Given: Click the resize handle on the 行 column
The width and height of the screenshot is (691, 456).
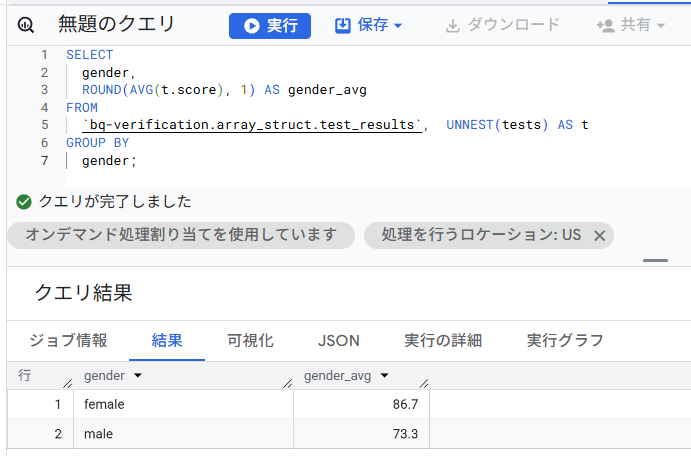Looking at the screenshot, I should (66, 383).
